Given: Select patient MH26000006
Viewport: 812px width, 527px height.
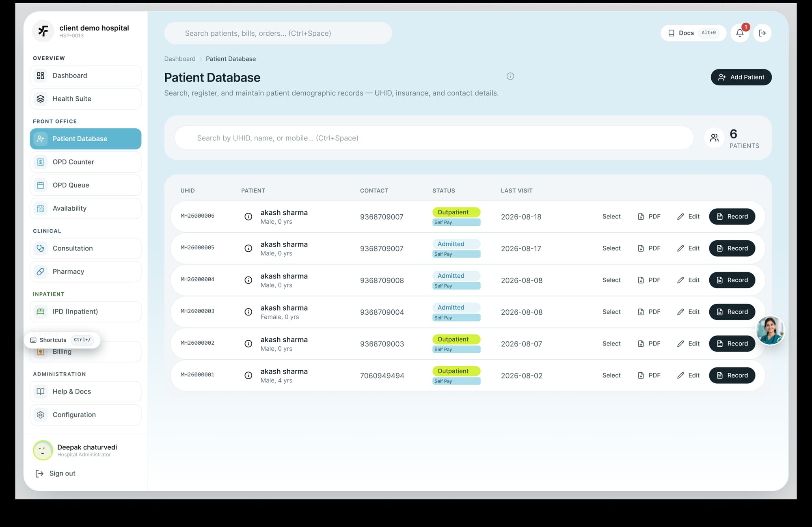Looking at the screenshot, I should 611,217.
